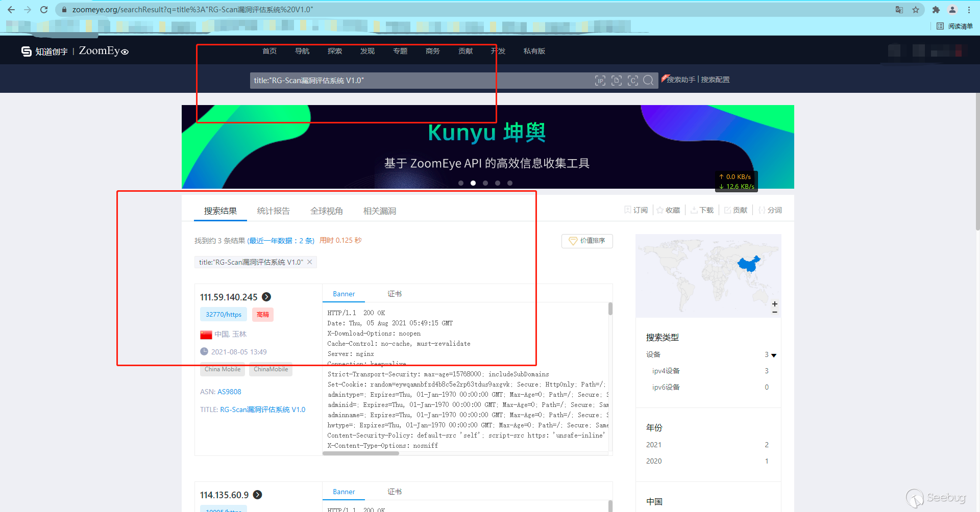Click the 订阅 subscribe icon button
This screenshot has height=512, width=980.
tap(636, 210)
